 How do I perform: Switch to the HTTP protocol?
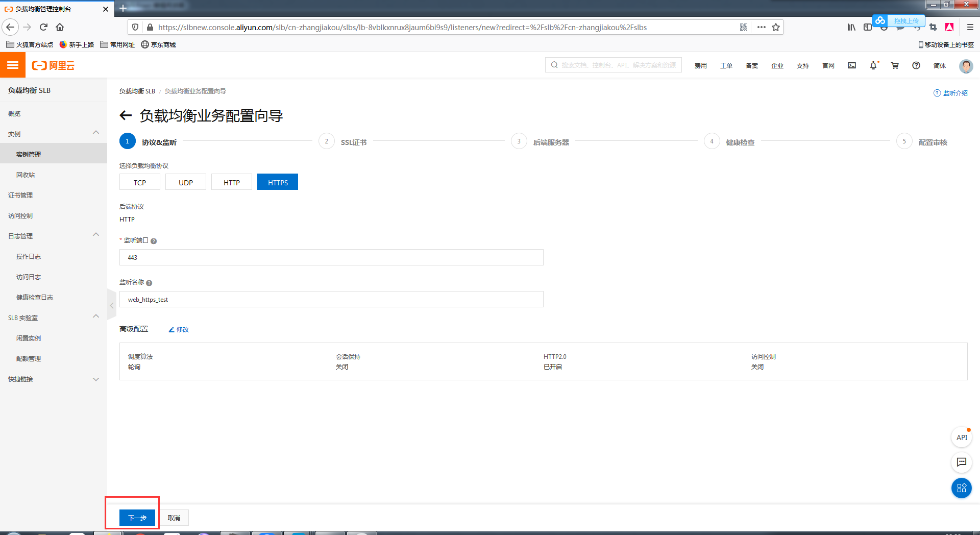(x=231, y=182)
